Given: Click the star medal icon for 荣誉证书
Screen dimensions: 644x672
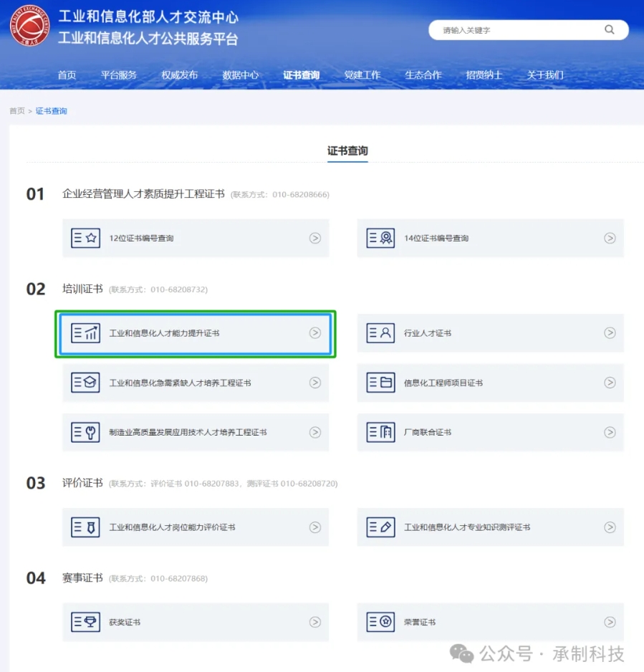Looking at the screenshot, I should click(x=380, y=622).
